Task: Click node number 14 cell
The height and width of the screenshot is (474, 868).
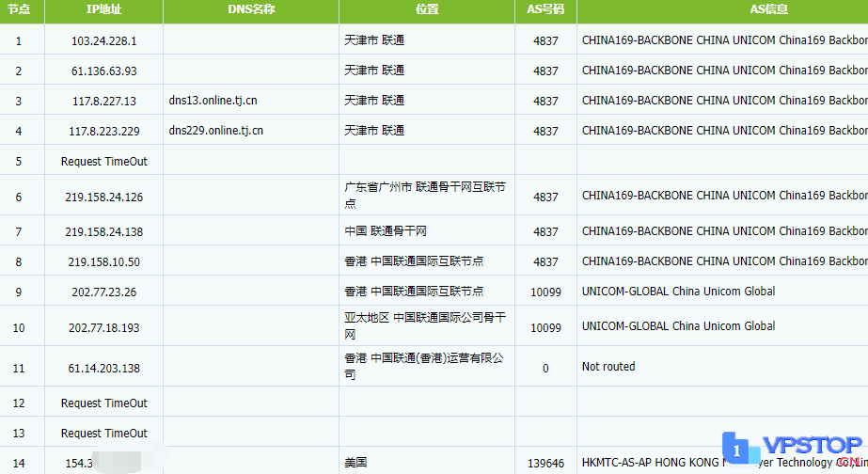Action: click(x=19, y=463)
